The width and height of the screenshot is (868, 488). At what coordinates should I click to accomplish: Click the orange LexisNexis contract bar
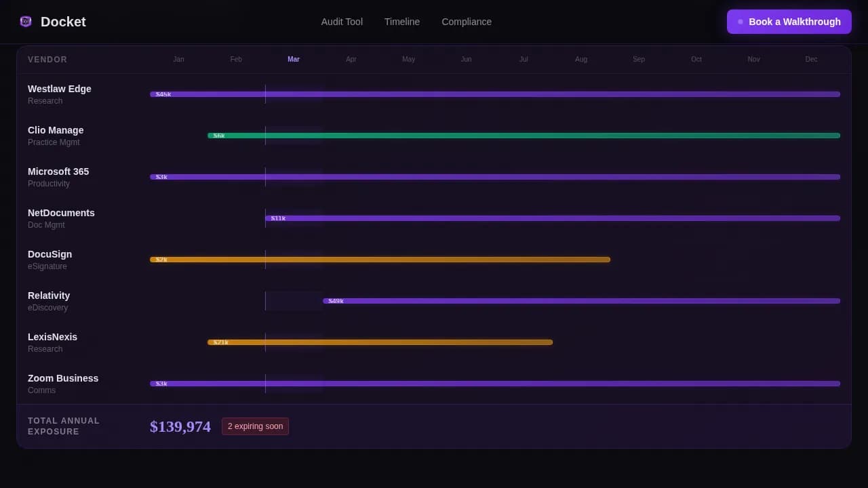coord(380,342)
